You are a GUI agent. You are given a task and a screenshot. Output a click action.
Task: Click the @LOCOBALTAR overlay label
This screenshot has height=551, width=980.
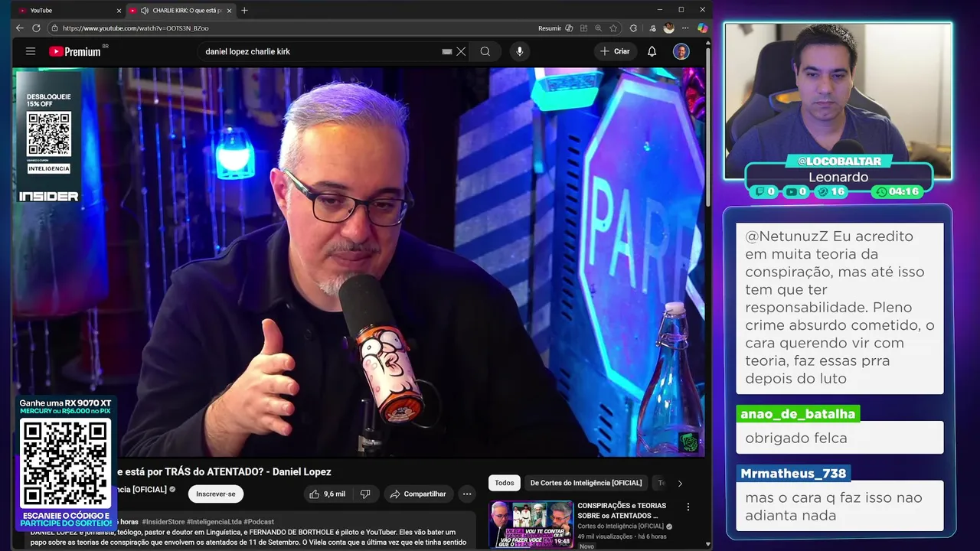[x=839, y=161]
